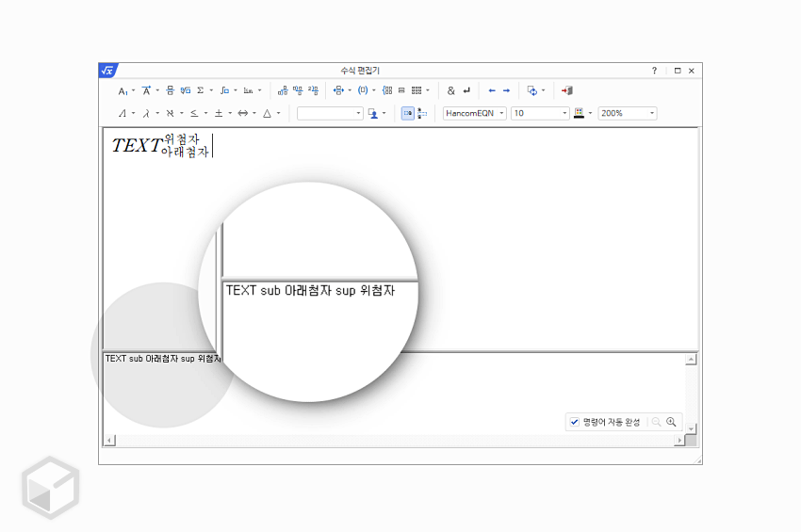This screenshot has width=801, height=532.
Task: Uncheck the 명령어 자동 완성 checkbox
Action: [x=575, y=422]
